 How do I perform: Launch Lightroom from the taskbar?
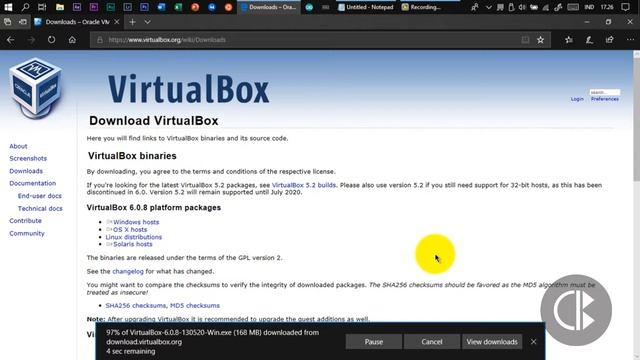coord(127,7)
